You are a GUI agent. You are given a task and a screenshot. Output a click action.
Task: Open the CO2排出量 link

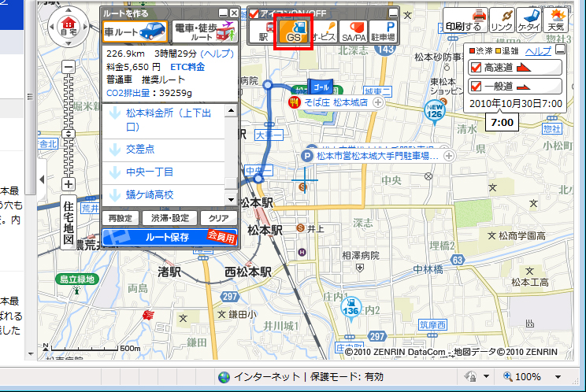click(128, 93)
